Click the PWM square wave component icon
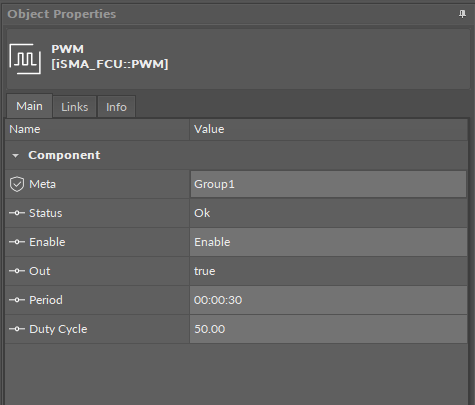The width and height of the screenshot is (475, 405). [25, 59]
